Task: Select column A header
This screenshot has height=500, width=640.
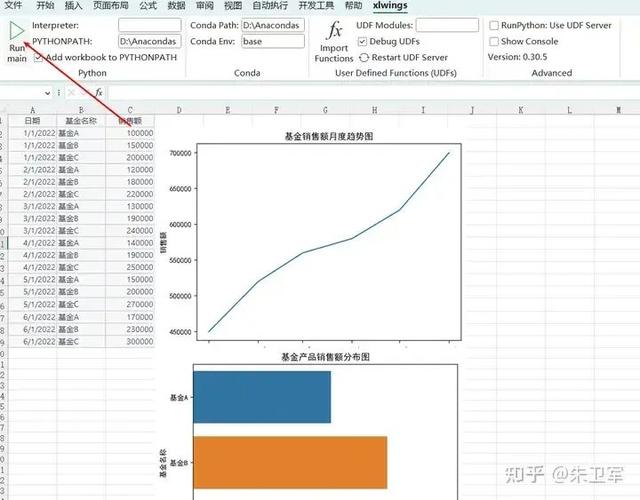Action: [32, 110]
